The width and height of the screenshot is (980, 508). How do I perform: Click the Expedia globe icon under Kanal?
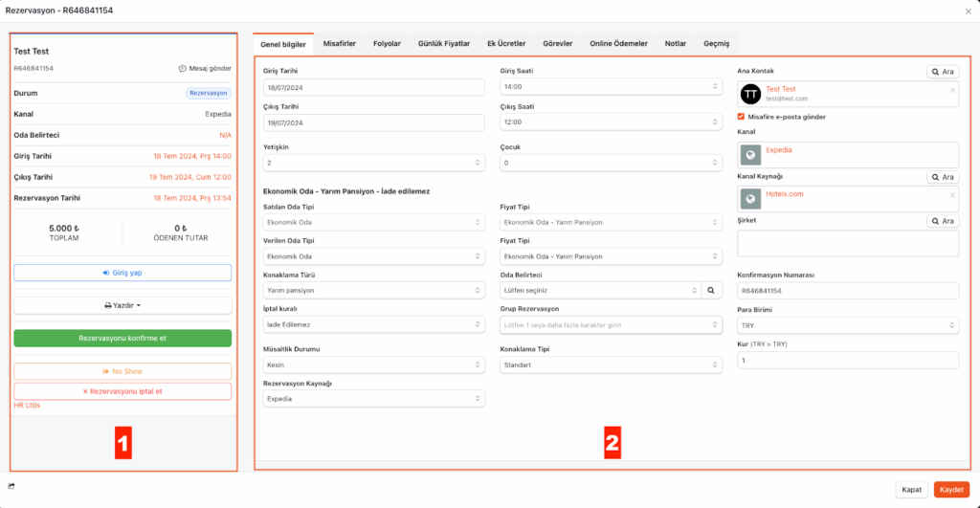click(751, 155)
